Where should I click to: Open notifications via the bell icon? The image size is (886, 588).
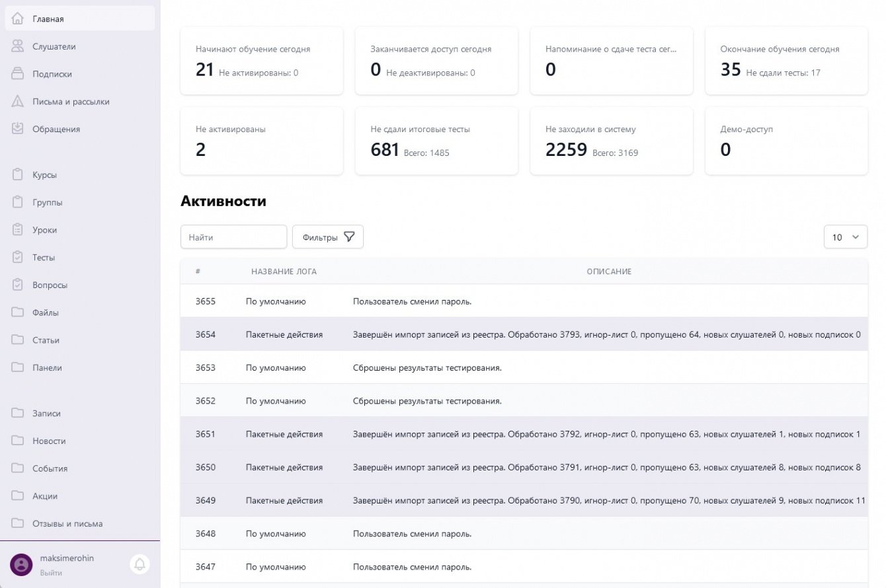(139, 565)
